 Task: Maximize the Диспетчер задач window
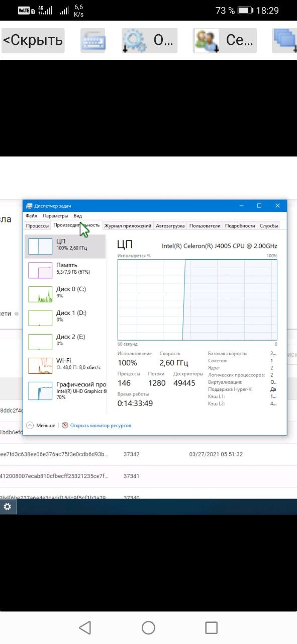tap(259, 206)
